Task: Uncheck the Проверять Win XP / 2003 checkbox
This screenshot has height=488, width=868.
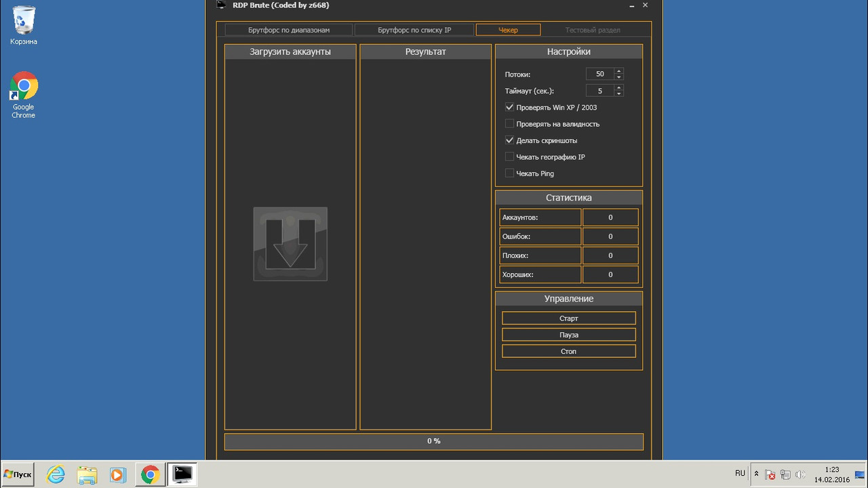Action: (x=509, y=107)
